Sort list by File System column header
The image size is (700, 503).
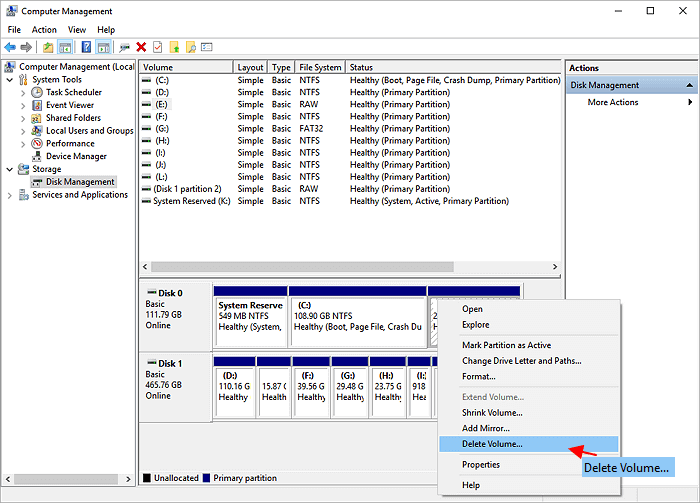(x=320, y=68)
